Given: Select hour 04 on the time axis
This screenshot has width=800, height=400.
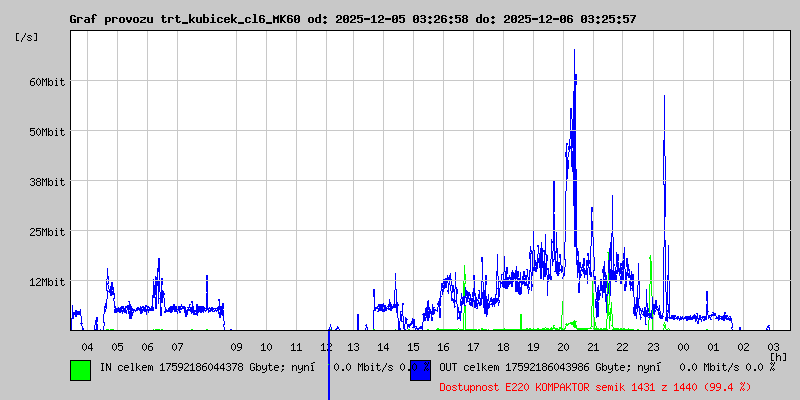Looking at the screenshot, I should click(87, 346).
